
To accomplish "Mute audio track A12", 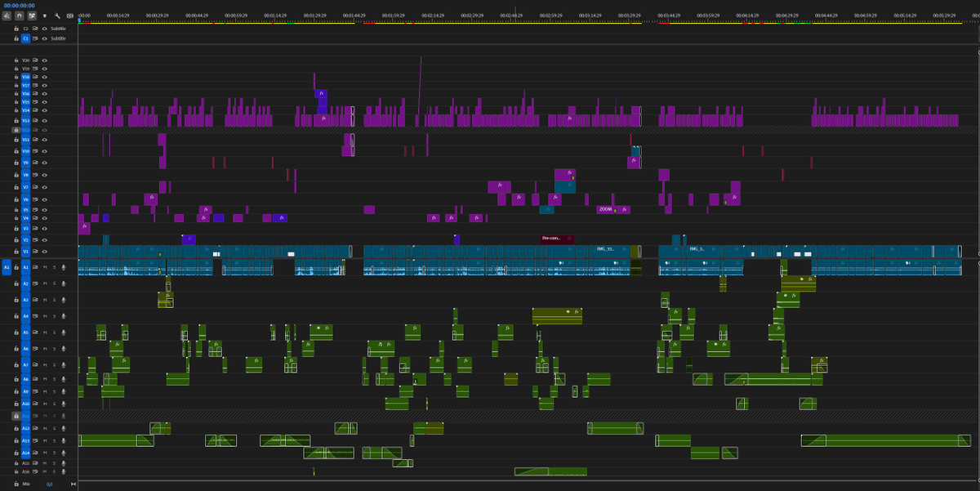I will (x=45, y=428).
